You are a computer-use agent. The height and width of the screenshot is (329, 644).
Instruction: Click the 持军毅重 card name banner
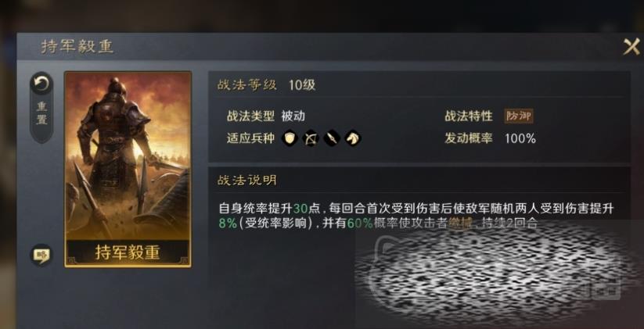pyautogui.click(x=128, y=252)
